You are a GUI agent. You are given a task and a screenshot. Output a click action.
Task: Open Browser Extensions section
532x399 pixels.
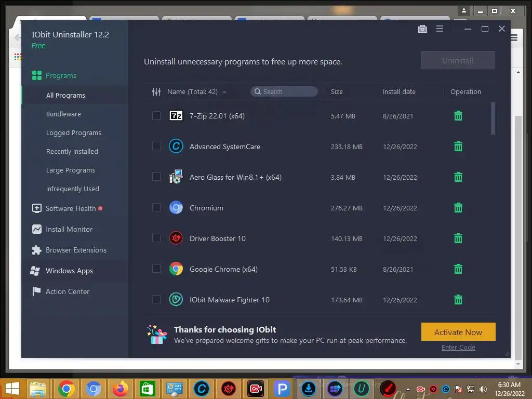click(x=76, y=250)
